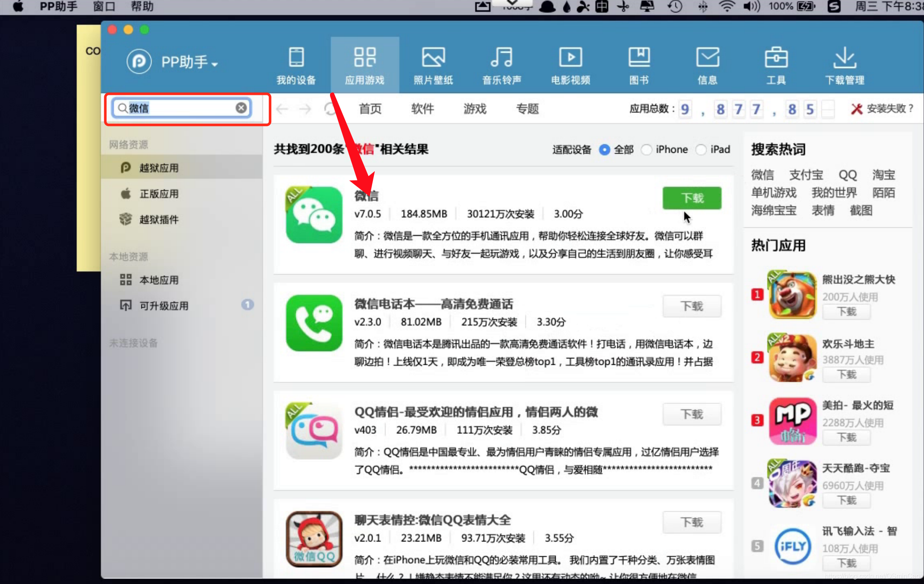This screenshot has height=584, width=924.
Task: Open the 帮助 menu in menu bar
Action: 142,6
